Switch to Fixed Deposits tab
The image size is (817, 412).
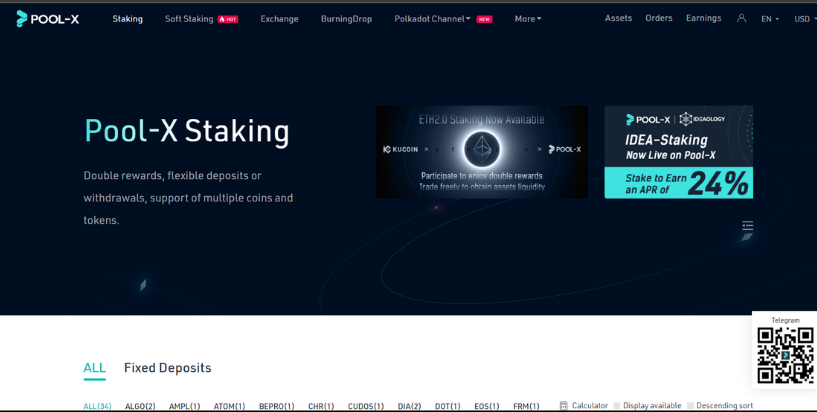pyautogui.click(x=167, y=368)
